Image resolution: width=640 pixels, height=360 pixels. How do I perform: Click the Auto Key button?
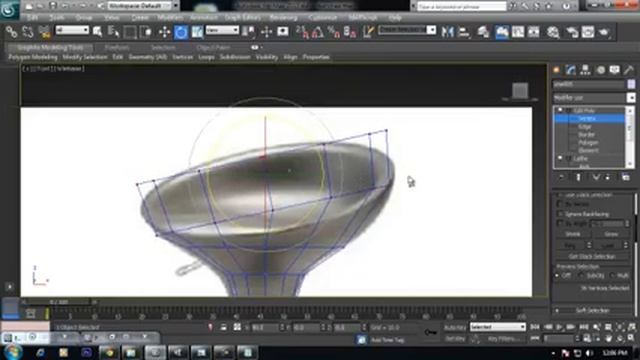click(x=455, y=327)
